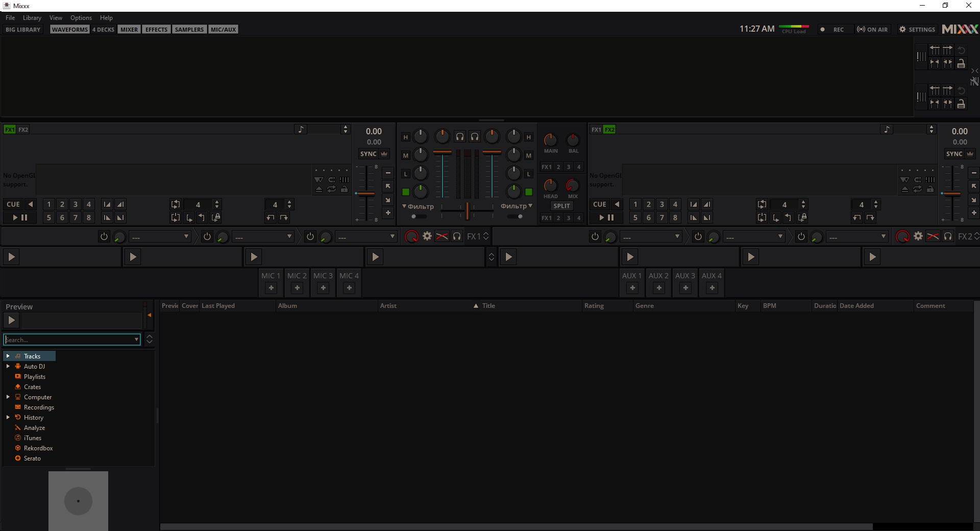Collapse the Фильтр disclosure triangle
980x531 pixels.
click(x=404, y=206)
